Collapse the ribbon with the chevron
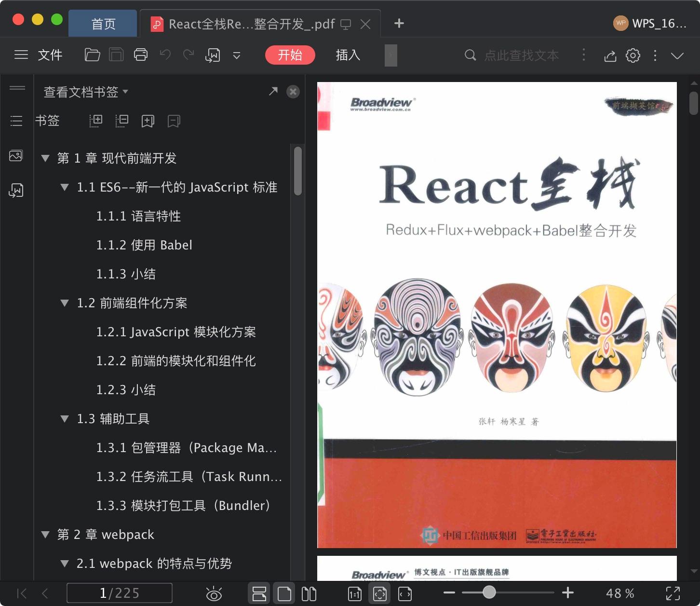This screenshot has width=700, height=606. pyautogui.click(x=677, y=55)
